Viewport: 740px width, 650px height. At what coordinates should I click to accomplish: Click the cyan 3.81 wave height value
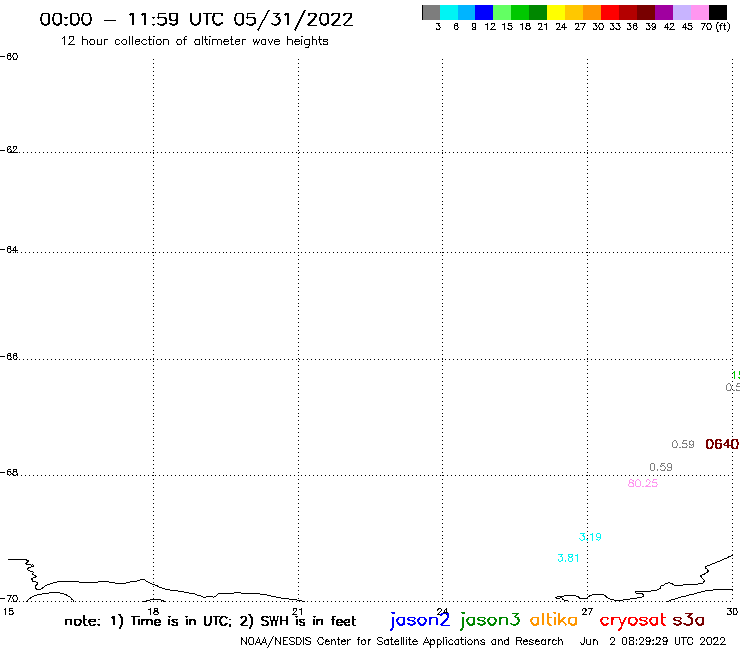(x=568, y=558)
